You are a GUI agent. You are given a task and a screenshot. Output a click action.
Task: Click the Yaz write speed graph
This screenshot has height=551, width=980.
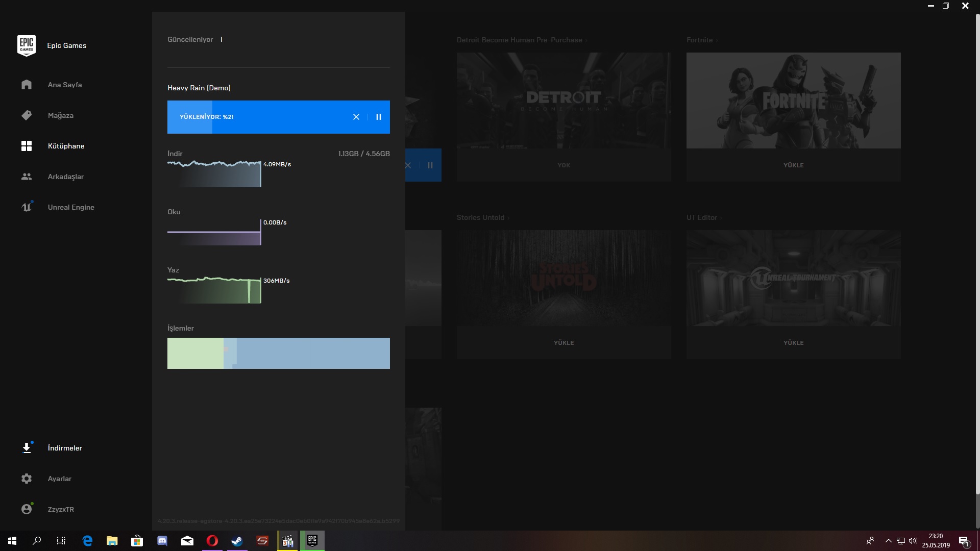coord(214,290)
